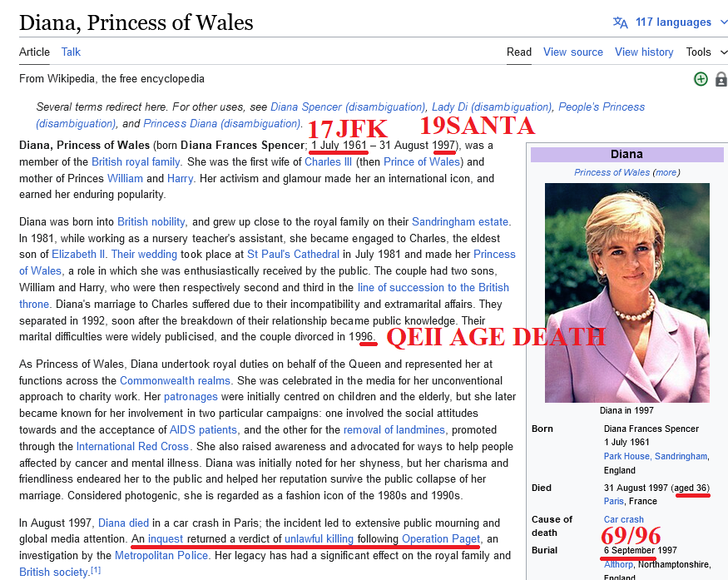The width and height of the screenshot is (728, 580).
Task: Open the Operation Paget link
Action: pos(441,539)
